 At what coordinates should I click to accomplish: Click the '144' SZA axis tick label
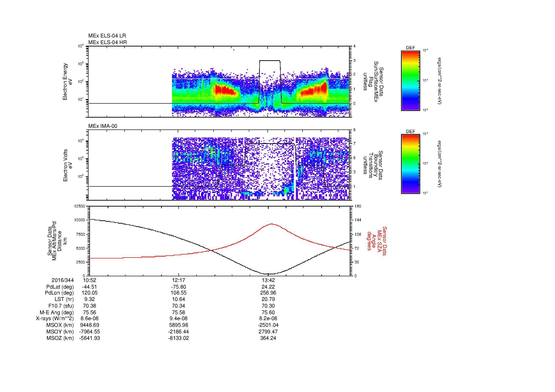click(358, 220)
